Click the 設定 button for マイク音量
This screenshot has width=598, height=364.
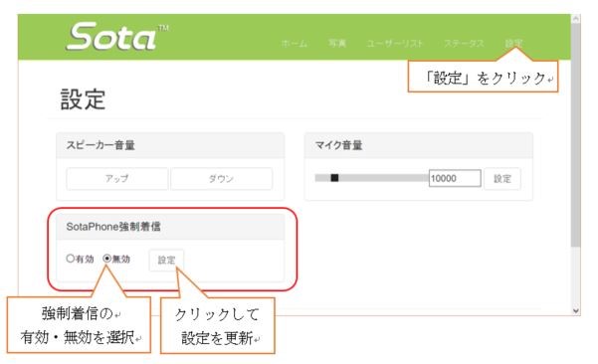(x=502, y=178)
